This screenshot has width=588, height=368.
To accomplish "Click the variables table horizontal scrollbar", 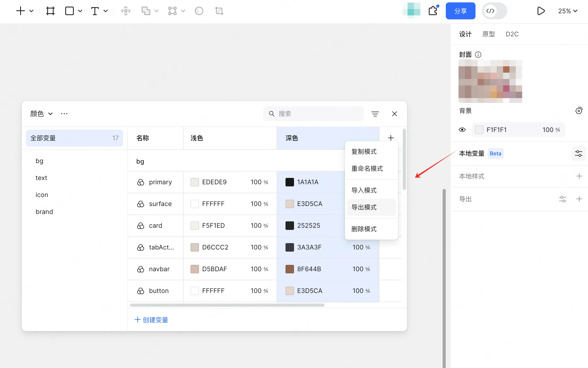I will [227, 305].
